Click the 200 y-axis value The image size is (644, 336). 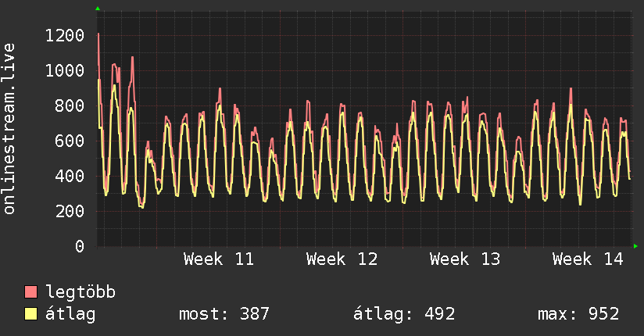70,211
